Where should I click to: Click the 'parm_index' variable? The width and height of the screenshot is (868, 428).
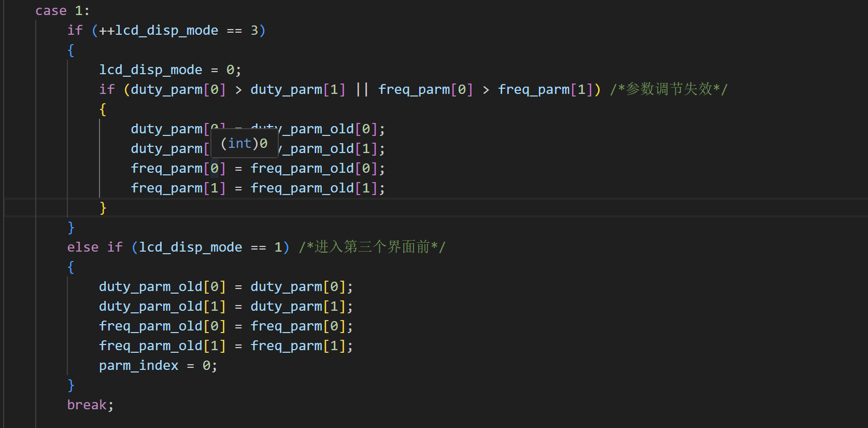click(138, 365)
